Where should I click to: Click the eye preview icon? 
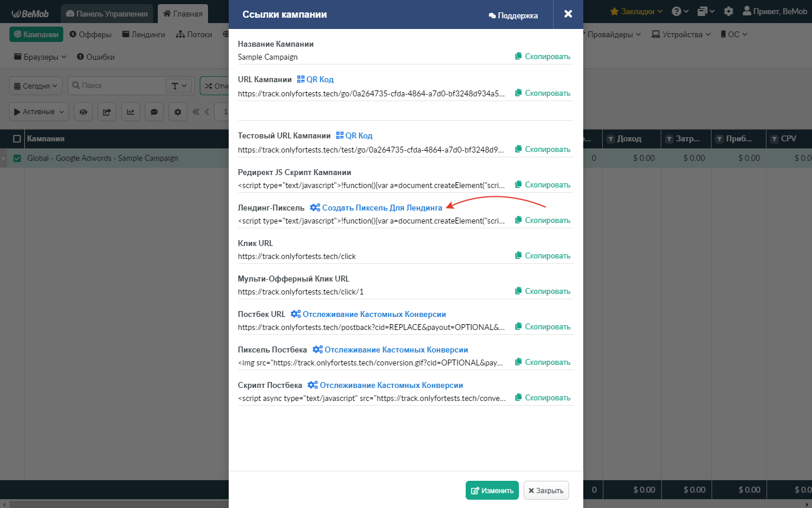[x=83, y=112]
